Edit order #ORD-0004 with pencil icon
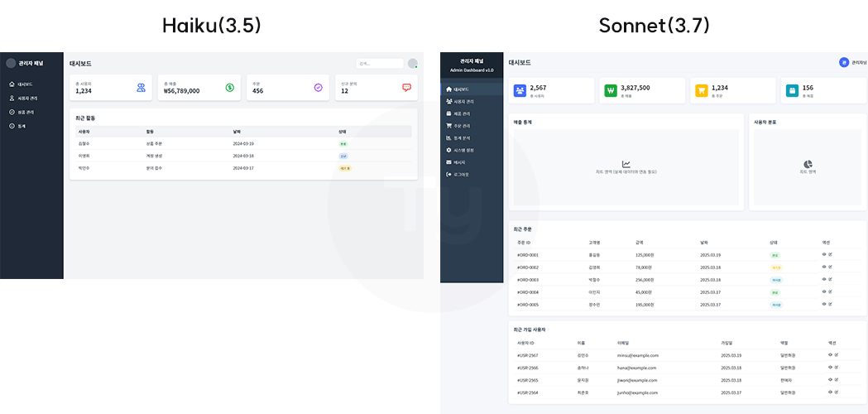Viewport: 868px width, 414px height. (831, 291)
